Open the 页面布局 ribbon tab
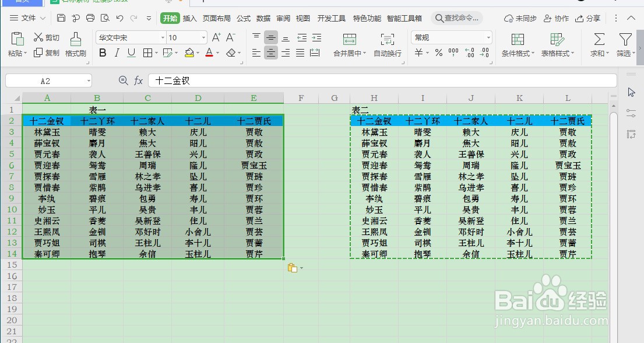The image size is (644, 343). [216, 18]
